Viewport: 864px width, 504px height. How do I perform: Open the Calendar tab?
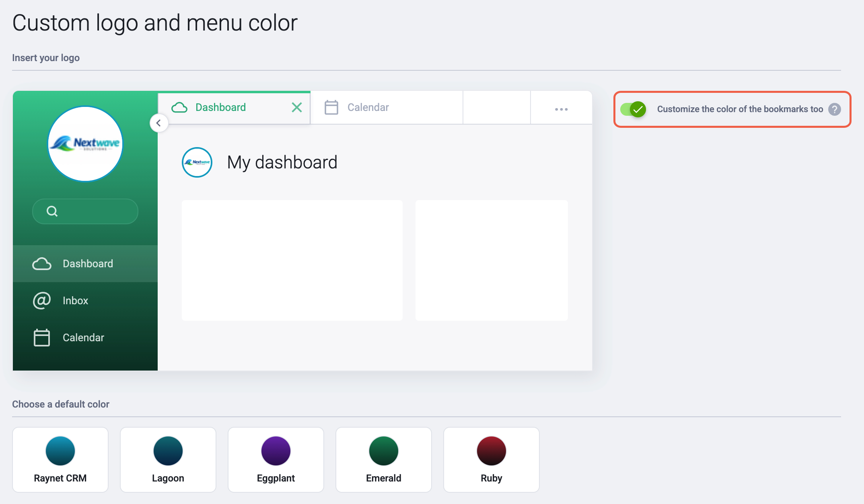pyautogui.click(x=387, y=108)
